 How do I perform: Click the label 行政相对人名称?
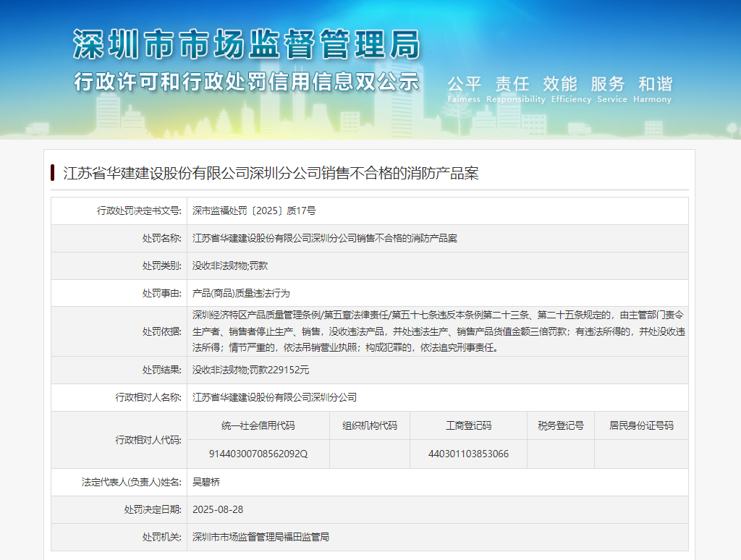(148, 397)
